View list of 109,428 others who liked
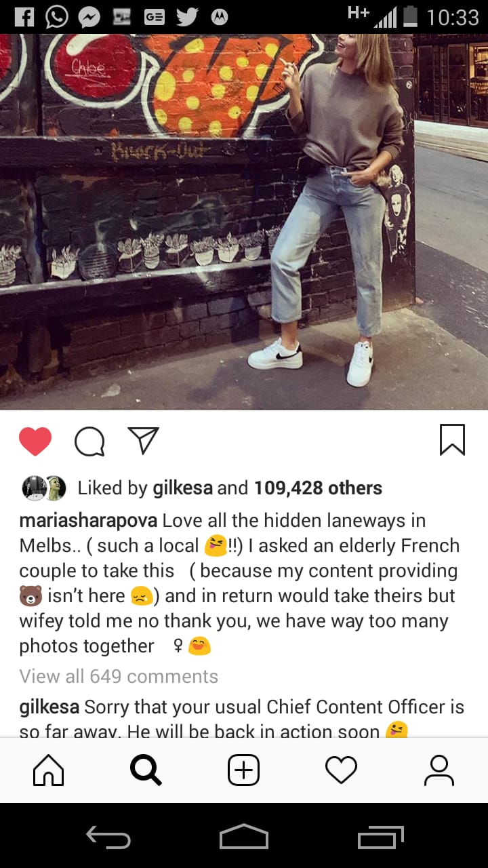 pyautogui.click(x=318, y=488)
